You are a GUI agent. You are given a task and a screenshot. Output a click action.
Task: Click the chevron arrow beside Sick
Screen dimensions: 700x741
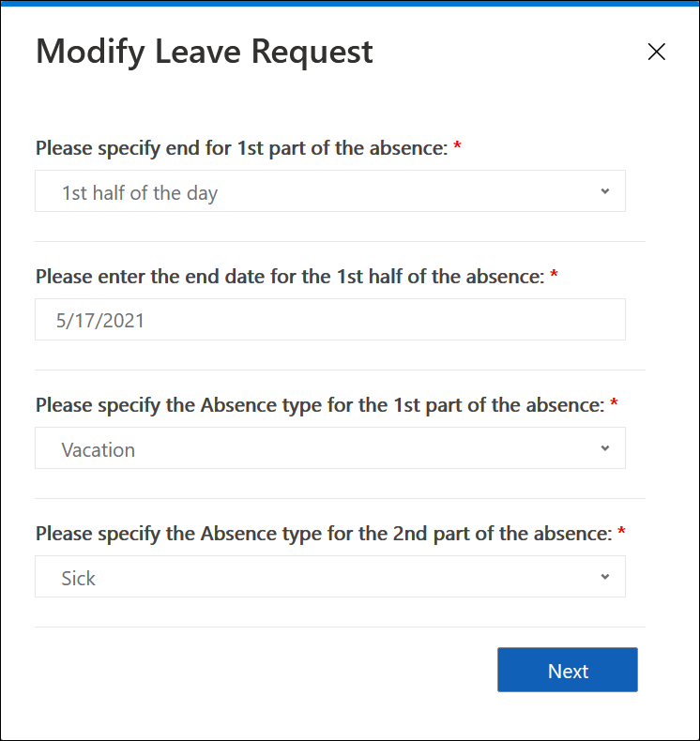point(605,577)
